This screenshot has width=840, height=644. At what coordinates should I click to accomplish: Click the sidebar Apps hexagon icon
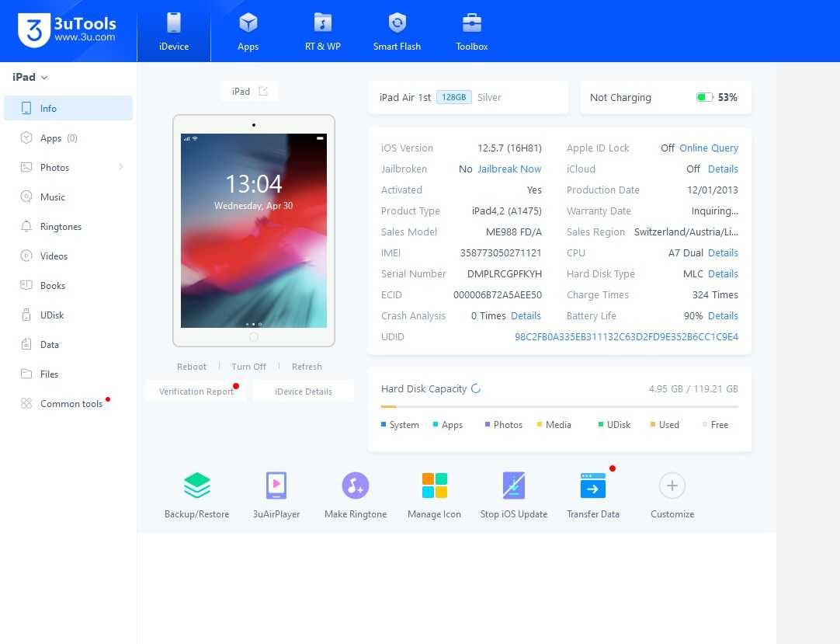point(26,138)
